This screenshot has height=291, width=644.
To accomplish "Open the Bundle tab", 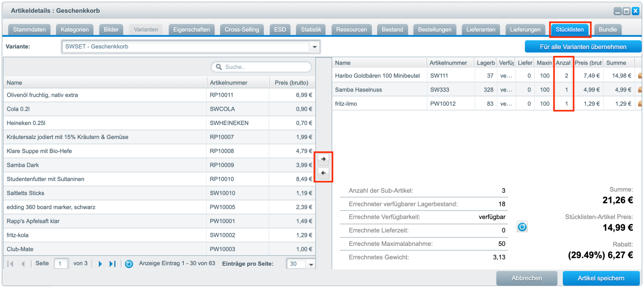I will click(607, 30).
